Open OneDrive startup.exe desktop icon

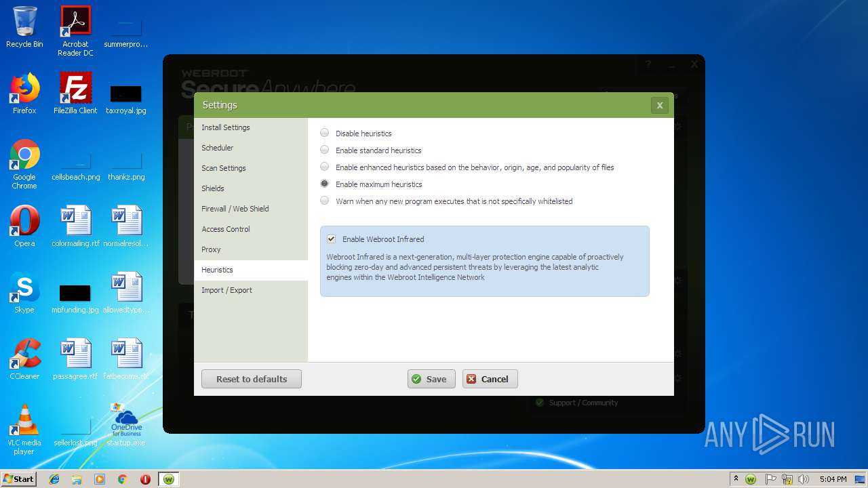126,426
